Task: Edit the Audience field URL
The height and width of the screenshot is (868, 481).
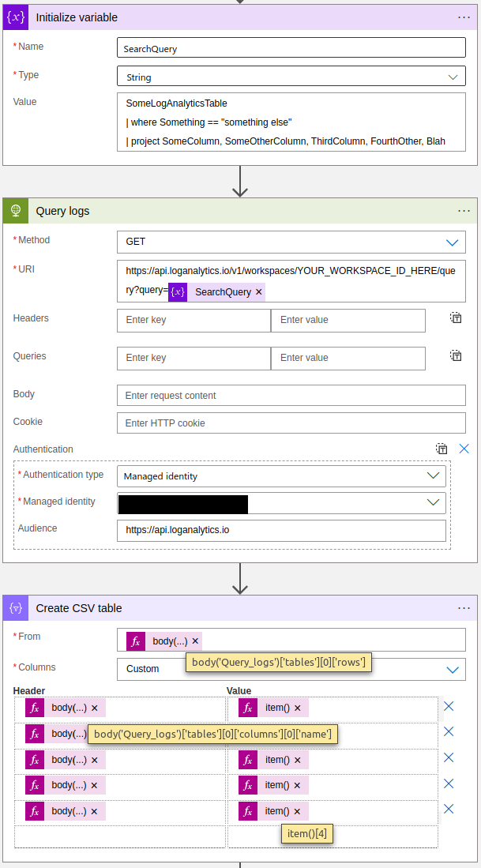Action: (281, 530)
